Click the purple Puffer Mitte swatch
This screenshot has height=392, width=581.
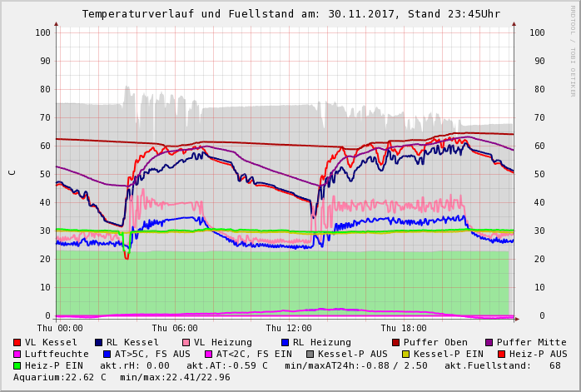[489, 342]
